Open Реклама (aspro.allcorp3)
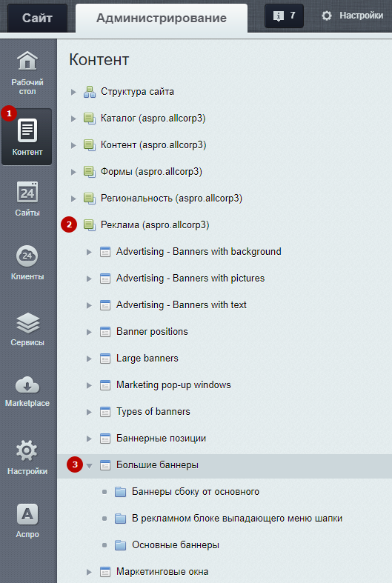 point(155,225)
